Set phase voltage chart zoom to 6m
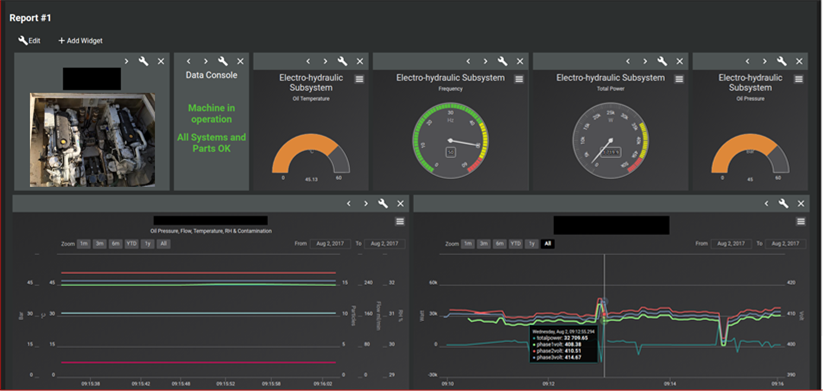The image size is (823, 391). (500, 244)
